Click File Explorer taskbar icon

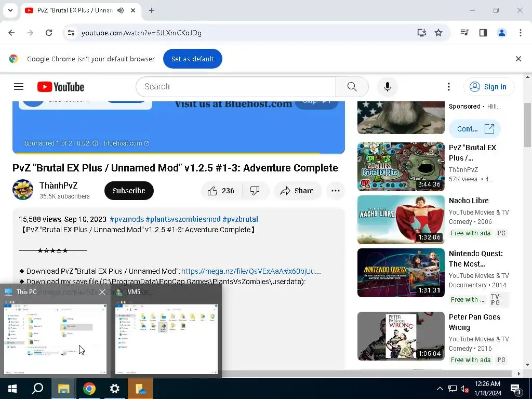click(x=64, y=389)
